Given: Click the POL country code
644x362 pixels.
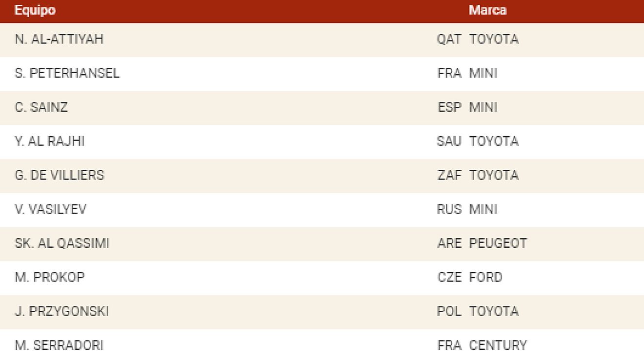Looking at the screenshot, I should coord(449,311).
